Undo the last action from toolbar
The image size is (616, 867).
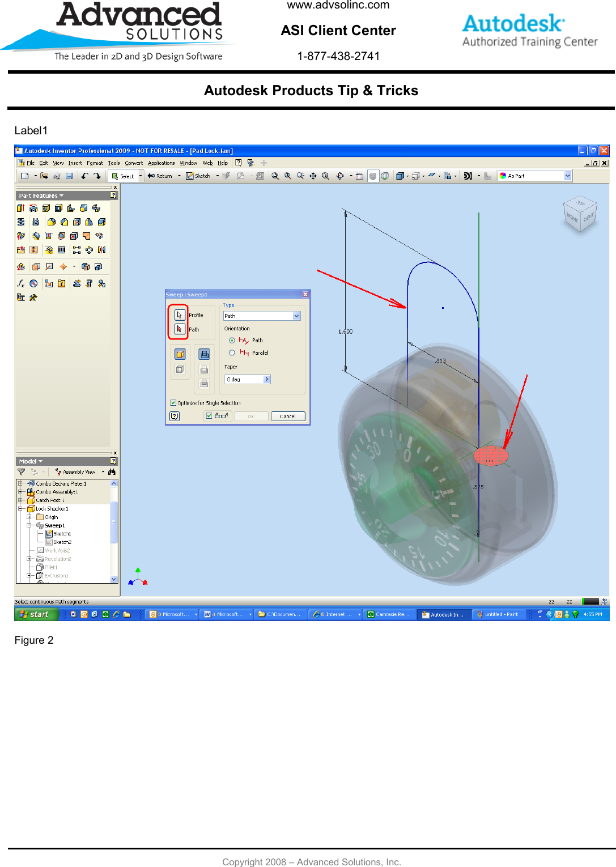click(84, 176)
